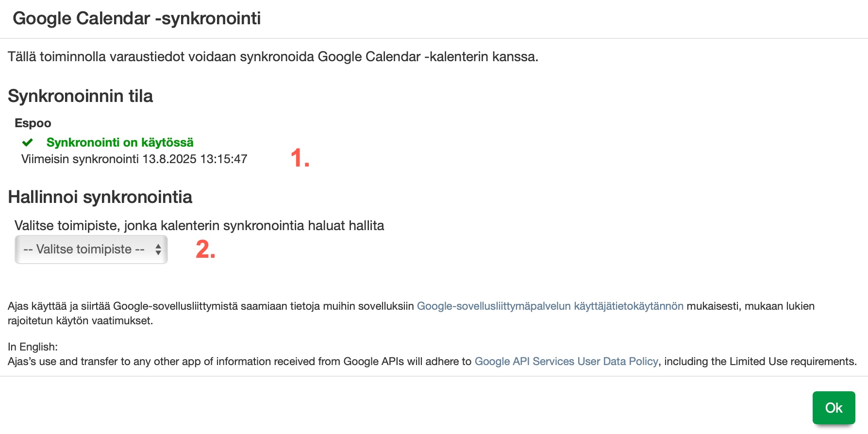
Task: Click the "rajoitetun käytön vaatimukset" text
Action: click(81, 320)
